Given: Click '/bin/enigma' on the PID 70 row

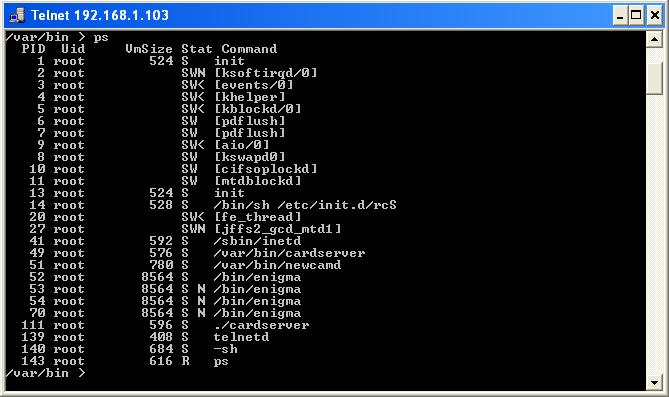Looking at the screenshot, I should tap(257, 313).
